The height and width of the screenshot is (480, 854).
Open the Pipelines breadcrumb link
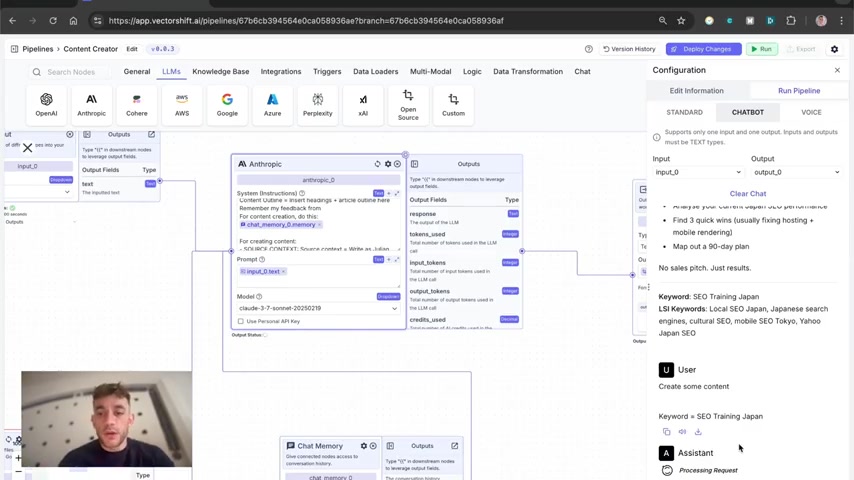[x=38, y=49]
